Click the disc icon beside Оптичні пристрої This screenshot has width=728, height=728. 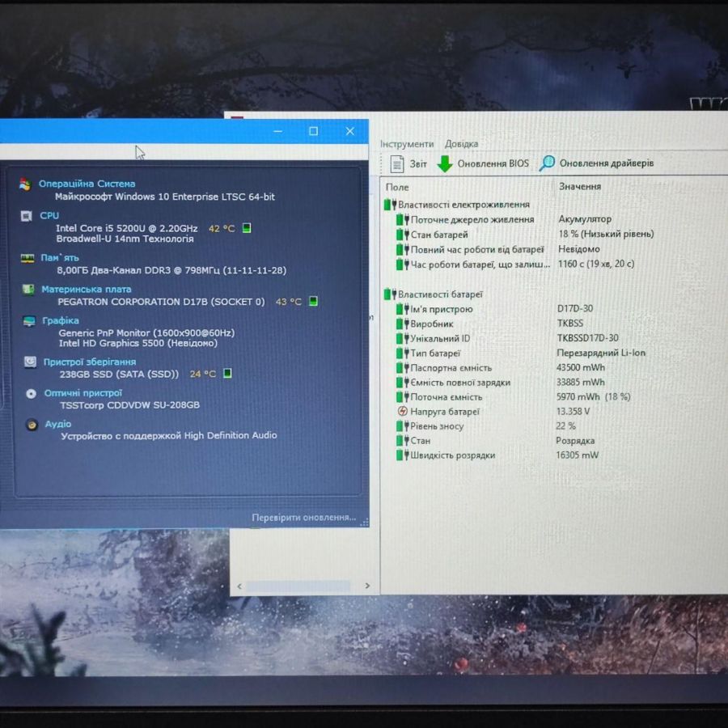(x=31, y=394)
